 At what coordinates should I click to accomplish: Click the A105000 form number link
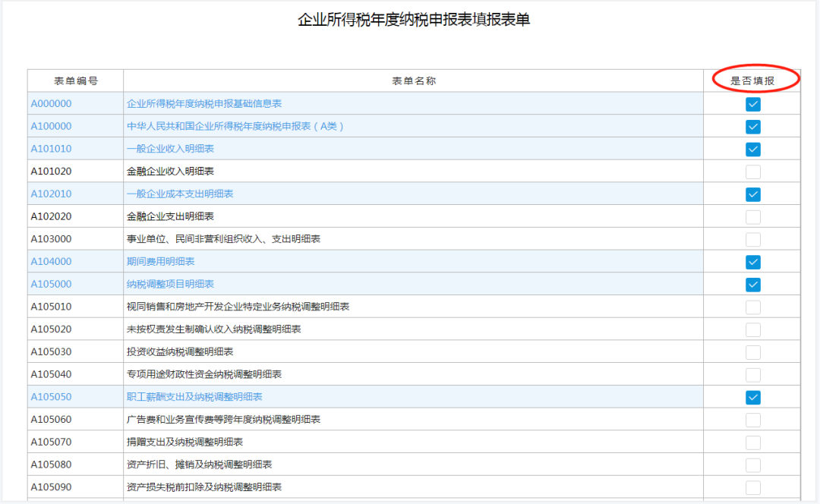pyautogui.click(x=51, y=284)
